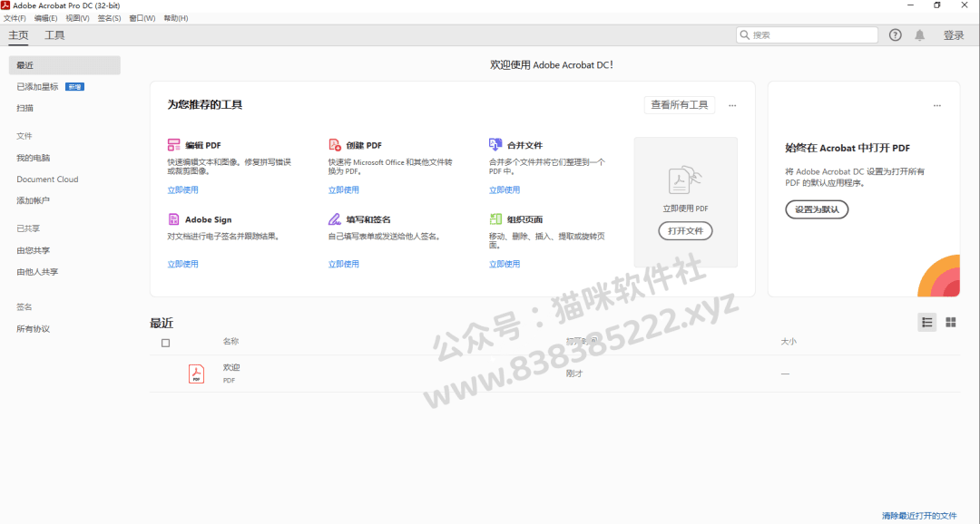
Task: Click the 组织页面 tool title
Action: [524, 219]
